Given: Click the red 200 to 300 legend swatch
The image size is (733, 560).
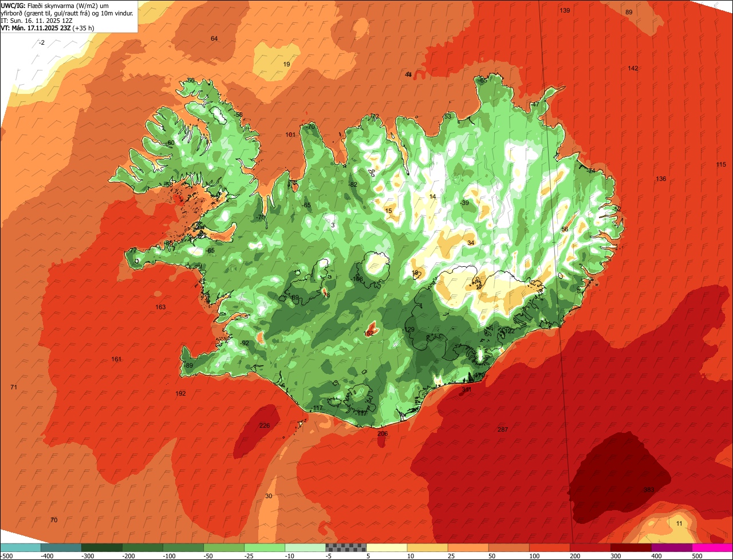Looking at the screenshot, I should coord(590,547).
